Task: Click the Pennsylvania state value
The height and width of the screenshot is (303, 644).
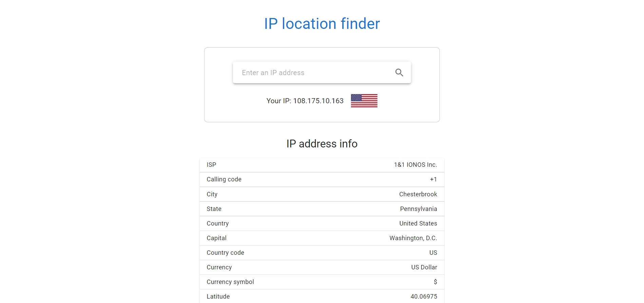Action: (418, 209)
